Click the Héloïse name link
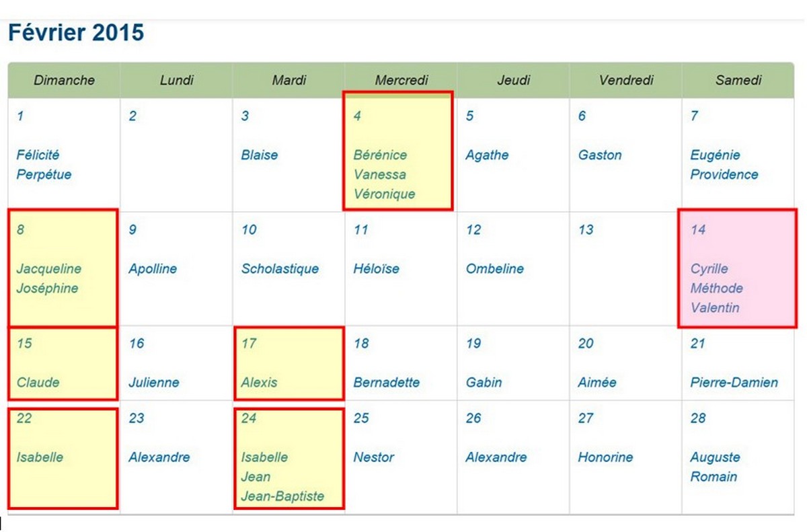 tap(376, 268)
